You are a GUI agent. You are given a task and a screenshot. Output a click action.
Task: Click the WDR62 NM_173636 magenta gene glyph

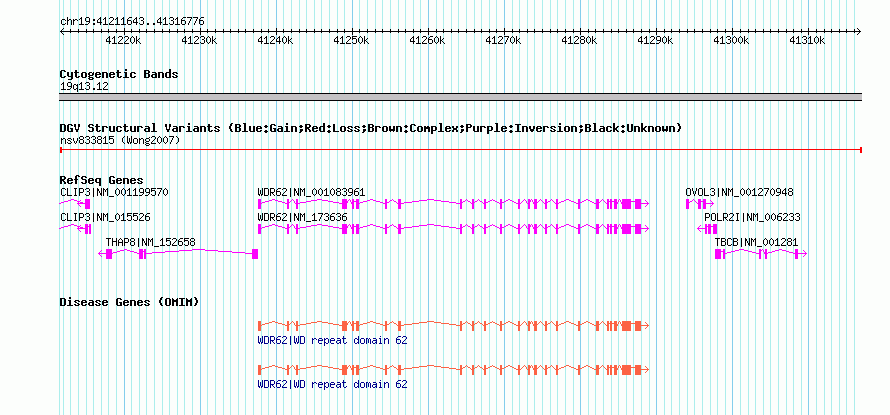point(453,229)
